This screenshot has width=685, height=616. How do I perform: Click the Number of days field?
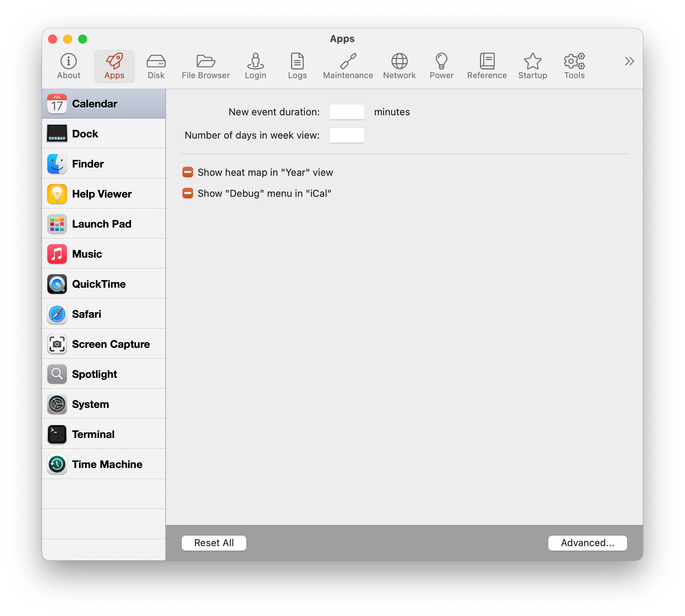pyautogui.click(x=347, y=135)
